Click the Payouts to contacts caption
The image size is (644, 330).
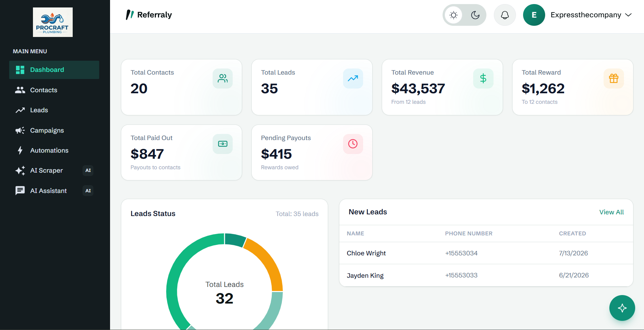(x=155, y=168)
